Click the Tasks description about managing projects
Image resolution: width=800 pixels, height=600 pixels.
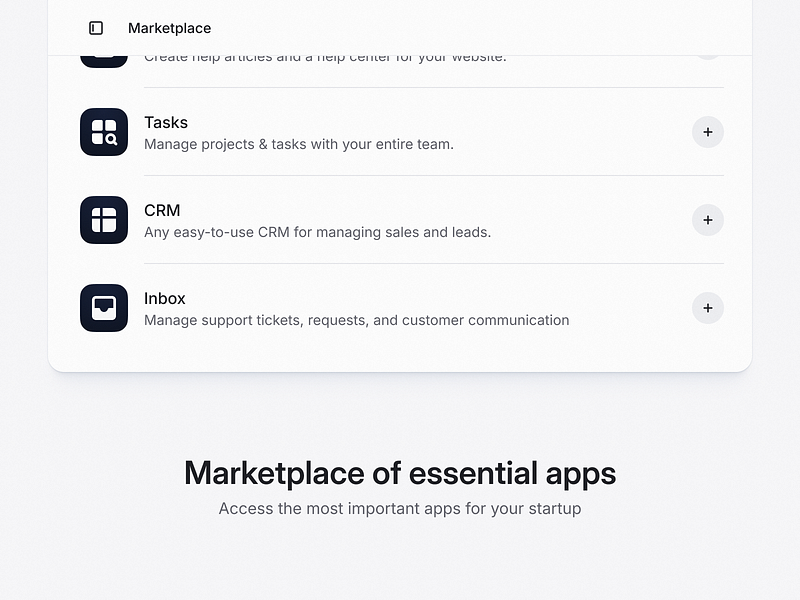point(299,144)
